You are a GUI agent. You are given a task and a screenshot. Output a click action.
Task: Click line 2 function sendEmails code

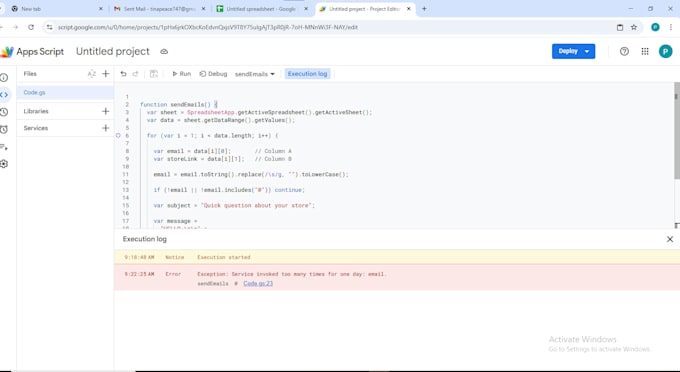click(179, 104)
